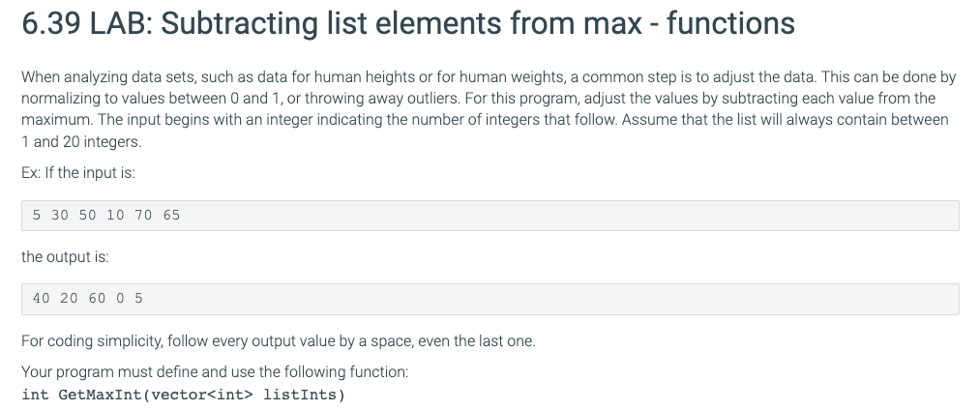This screenshot has width=980, height=411.
Task: Click the example input code box
Action: pos(490,216)
